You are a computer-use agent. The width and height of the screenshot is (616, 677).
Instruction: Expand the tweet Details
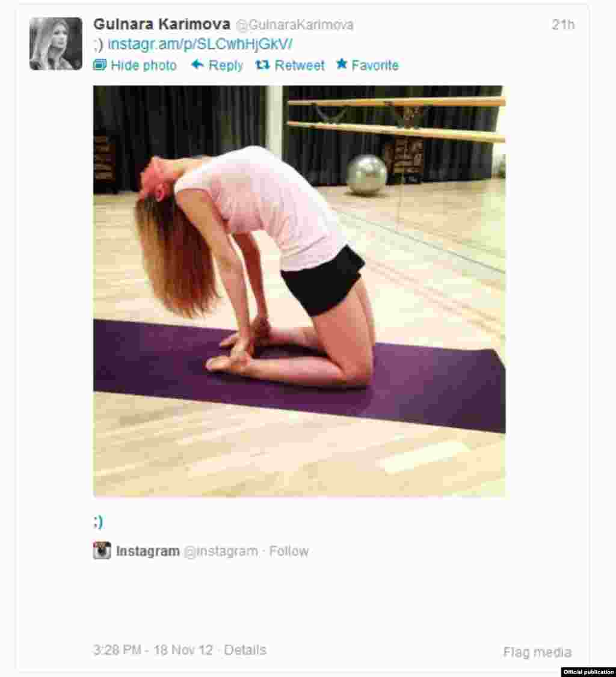[245, 650]
